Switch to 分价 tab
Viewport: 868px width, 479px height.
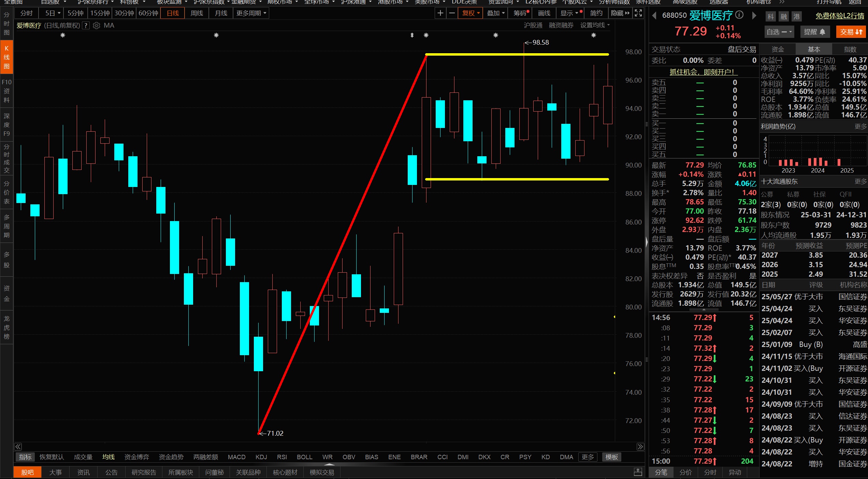685,472
